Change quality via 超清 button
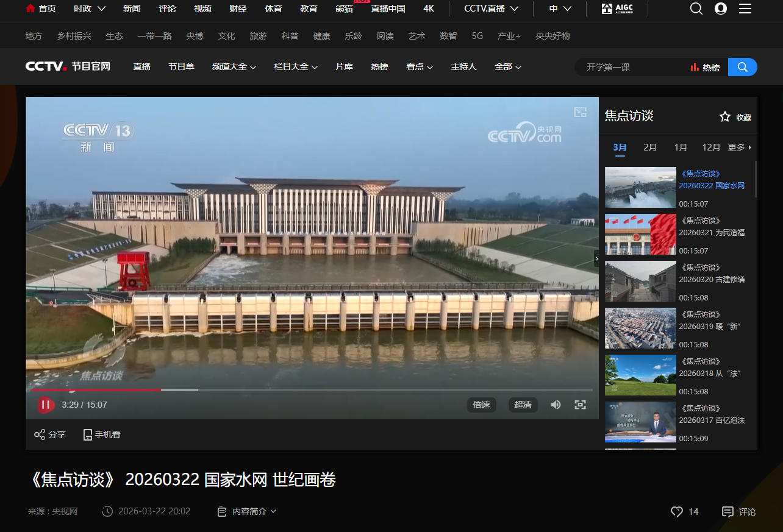 [x=523, y=405]
